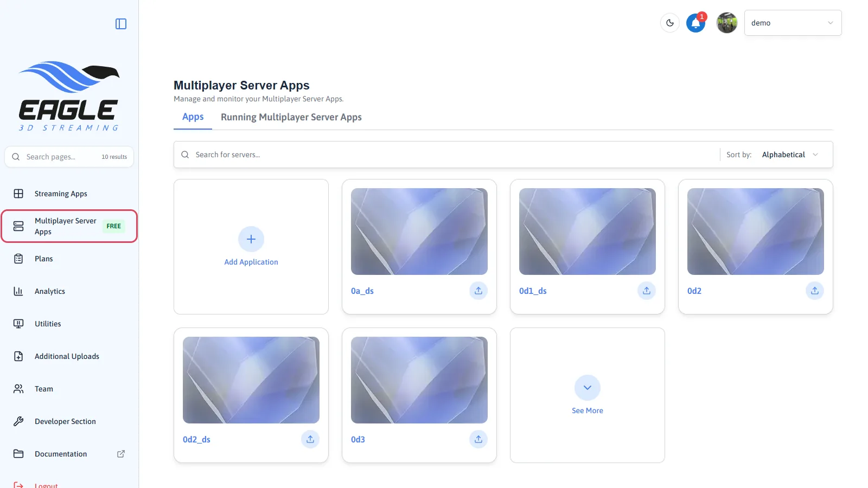The height and width of the screenshot is (488, 868).
Task: Click the Add Application link
Action: pyautogui.click(x=251, y=262)
